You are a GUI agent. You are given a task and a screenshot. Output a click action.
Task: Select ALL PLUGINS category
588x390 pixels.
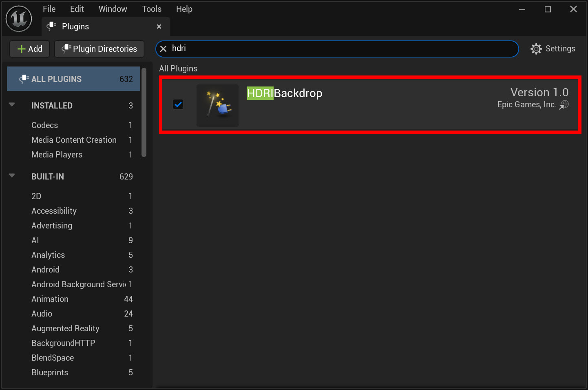[73, 79]
